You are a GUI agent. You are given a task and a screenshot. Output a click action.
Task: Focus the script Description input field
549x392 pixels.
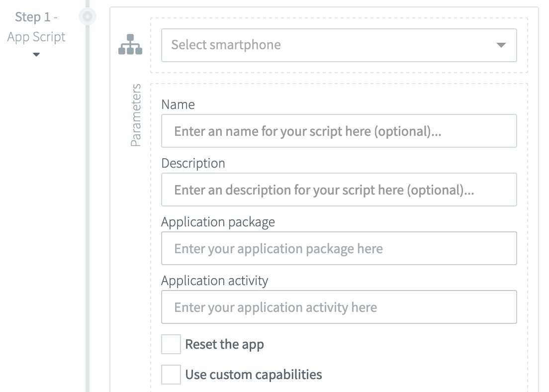339,190
